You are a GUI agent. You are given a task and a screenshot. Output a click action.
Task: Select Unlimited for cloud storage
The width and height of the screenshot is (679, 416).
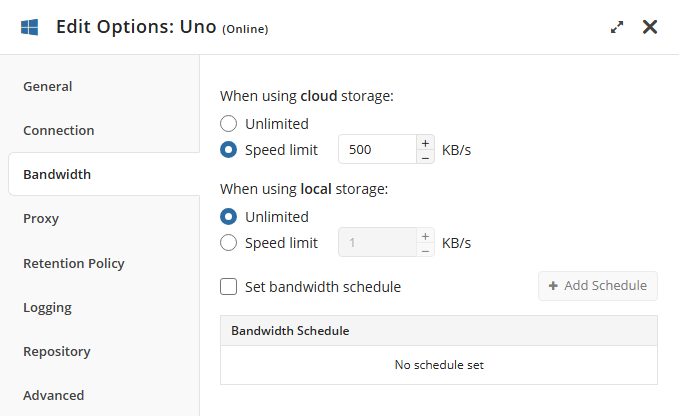click(x=228, y=124)
